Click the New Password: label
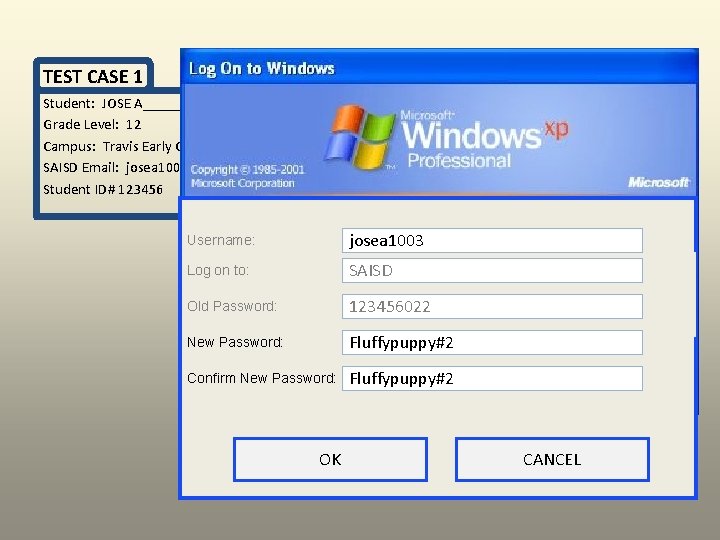The width and height of the screenshot is (720, 540). tap(235, 342)
